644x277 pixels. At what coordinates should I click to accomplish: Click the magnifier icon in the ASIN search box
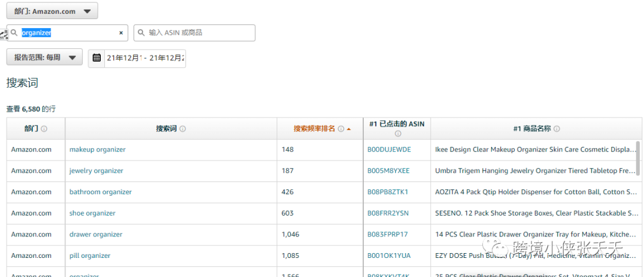click(x=142, y=32)
